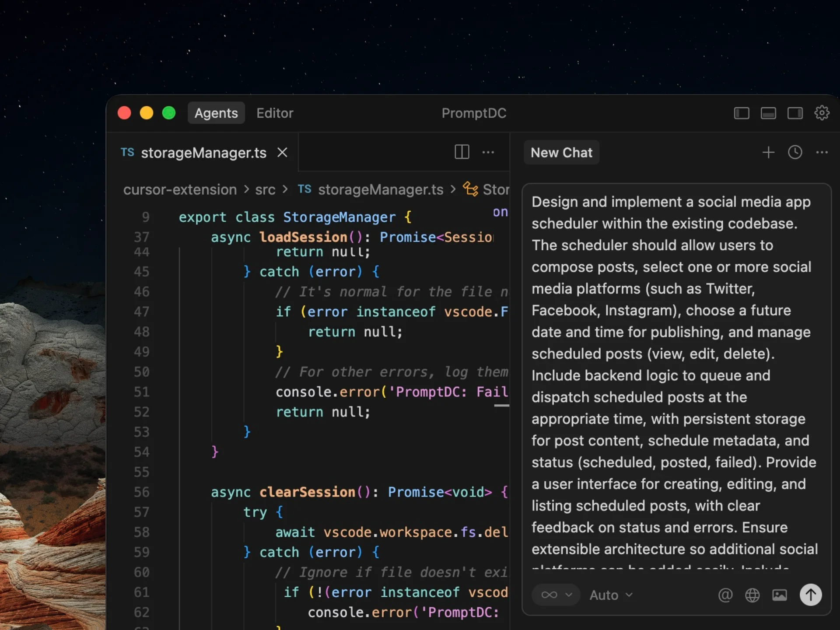Open editor actions via the ellipsis icon

click(x=488, y=152)
